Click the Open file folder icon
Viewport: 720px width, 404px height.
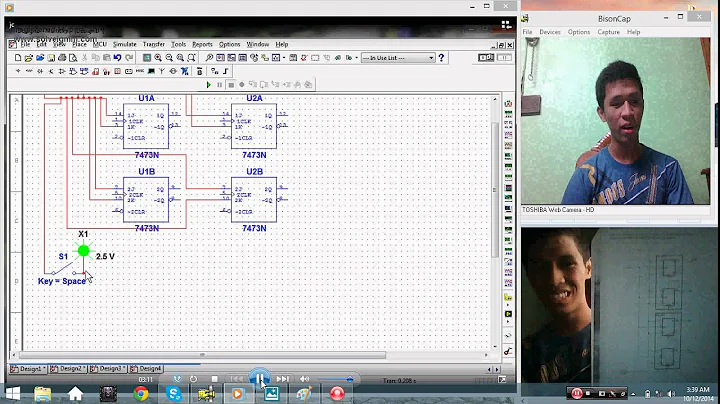(x=29, y=58)
